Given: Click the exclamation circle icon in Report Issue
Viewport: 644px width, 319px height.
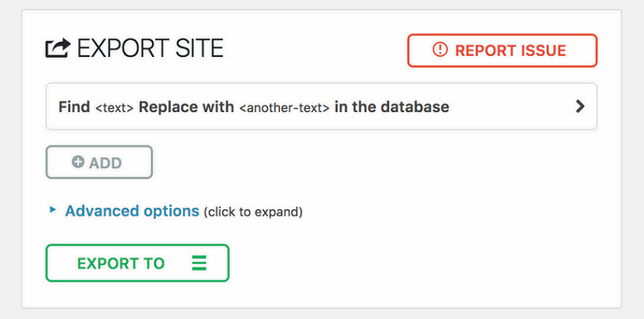Looking at the screenshot, I should [x=440, y=50].
